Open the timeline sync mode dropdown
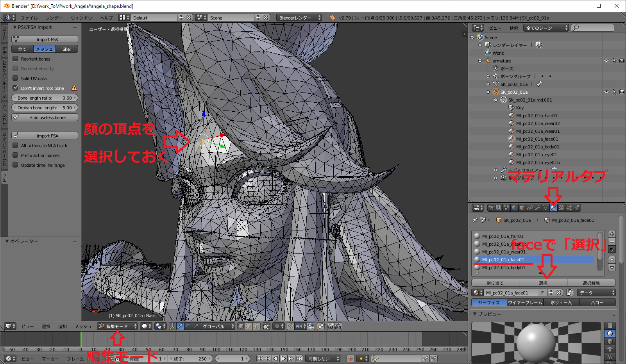This screenshot has height=364, width=626. [x=323, y=359]
